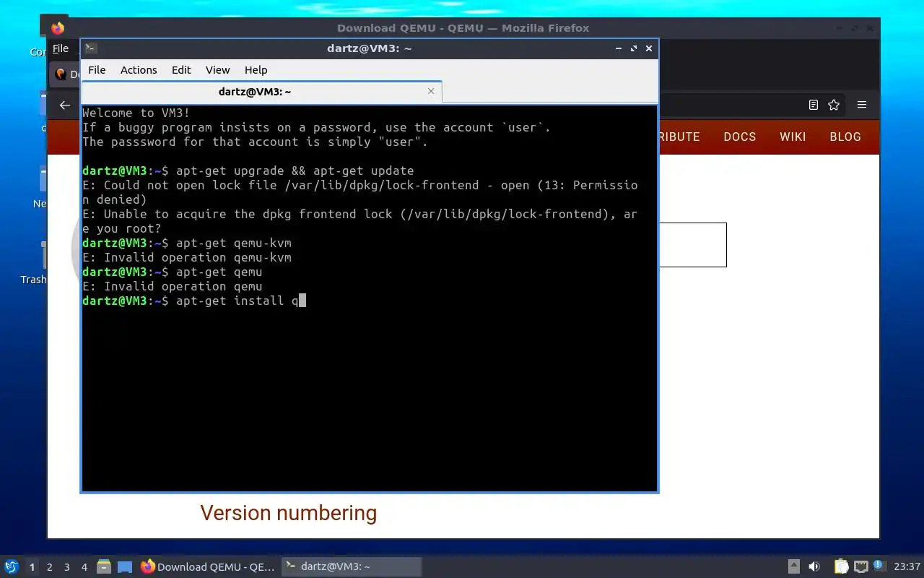Switch to workspace 1
924x578 pixels.
[32, 567]
